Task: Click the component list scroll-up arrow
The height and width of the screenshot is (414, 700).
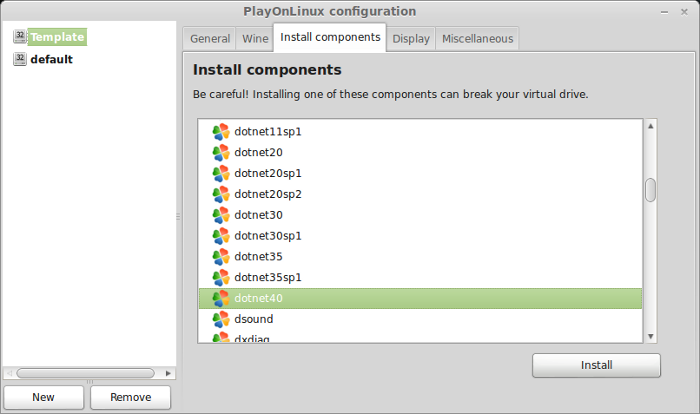Action: (x=650, y=126)
